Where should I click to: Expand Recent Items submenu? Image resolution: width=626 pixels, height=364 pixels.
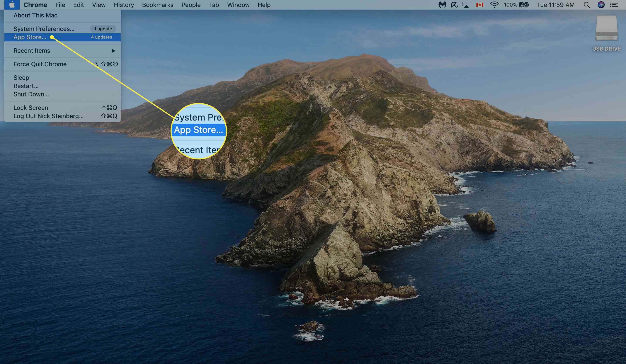pos(62,50)
